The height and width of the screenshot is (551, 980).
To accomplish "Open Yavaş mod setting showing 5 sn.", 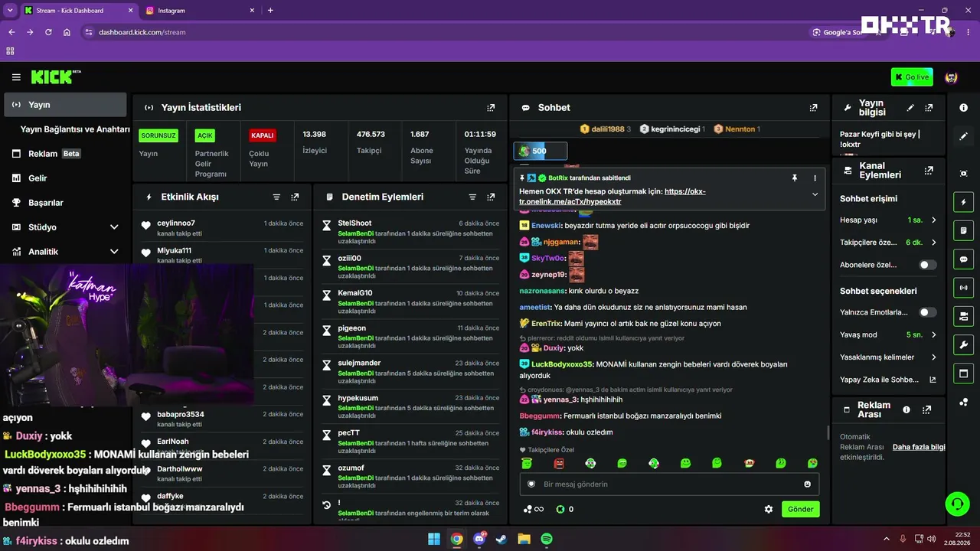I will coord(888,334).
